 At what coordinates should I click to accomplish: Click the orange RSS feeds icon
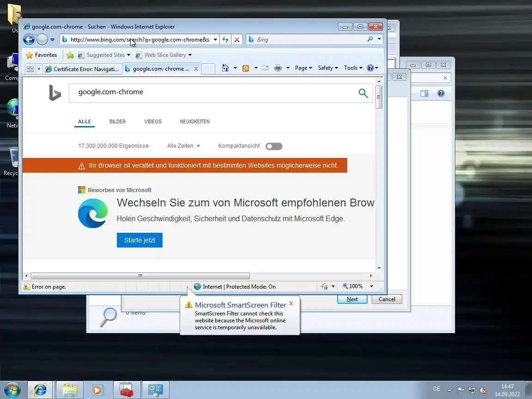tap(246, 68)
